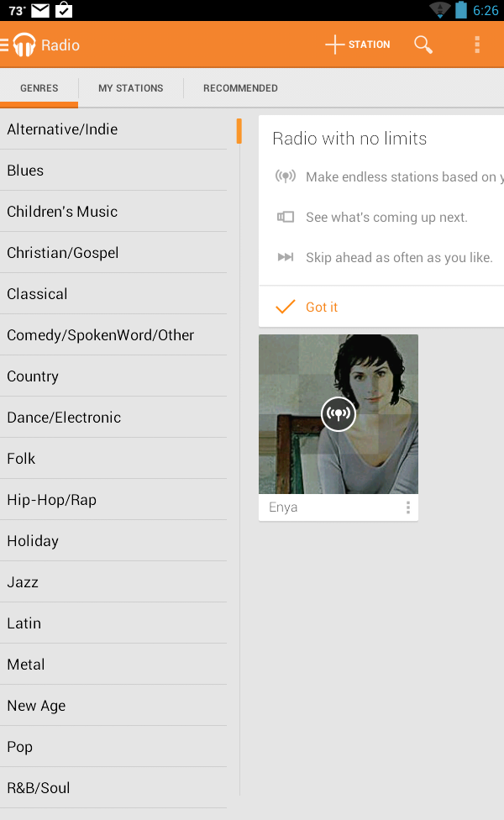Select the Jazz genre

[x=23, y=581]
